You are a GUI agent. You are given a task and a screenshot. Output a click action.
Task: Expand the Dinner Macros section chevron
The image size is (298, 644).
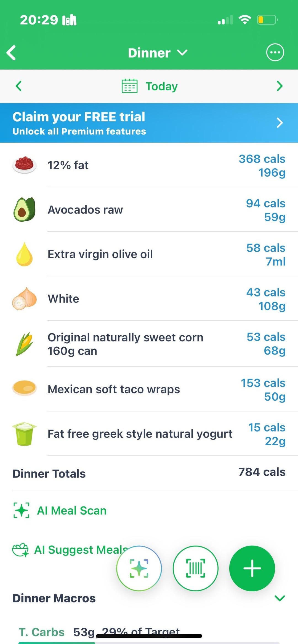(x=280, y=598)
